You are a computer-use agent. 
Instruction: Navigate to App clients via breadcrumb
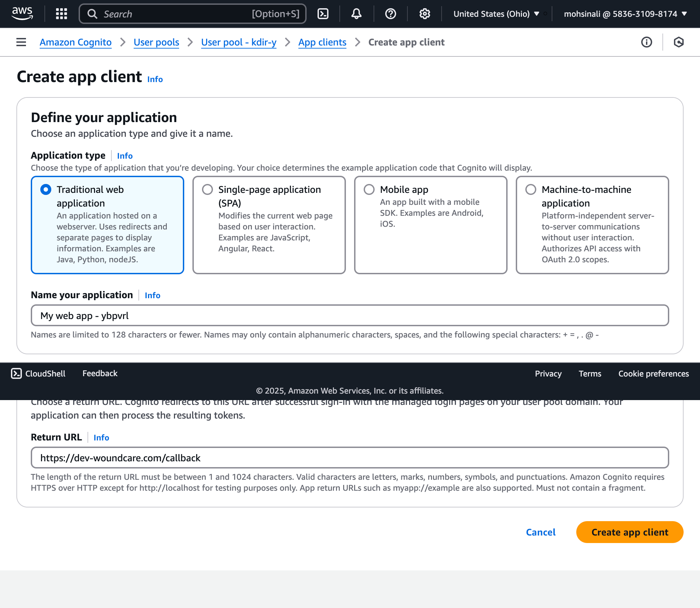pos(322,42)
